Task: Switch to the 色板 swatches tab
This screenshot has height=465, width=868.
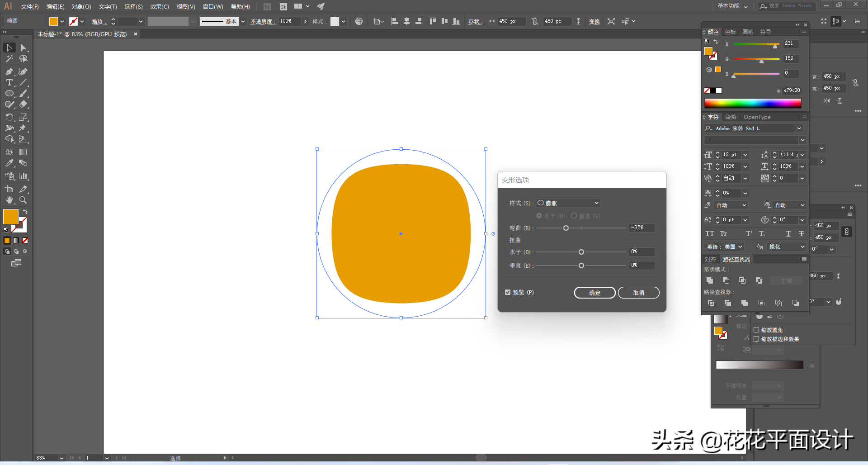Action: click(730, 32)
